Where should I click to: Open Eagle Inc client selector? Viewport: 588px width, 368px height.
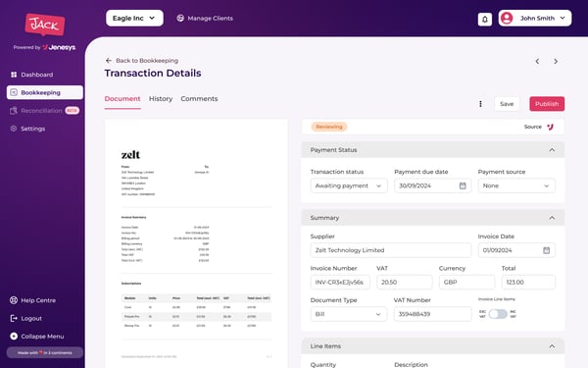[x=134, y=18]
